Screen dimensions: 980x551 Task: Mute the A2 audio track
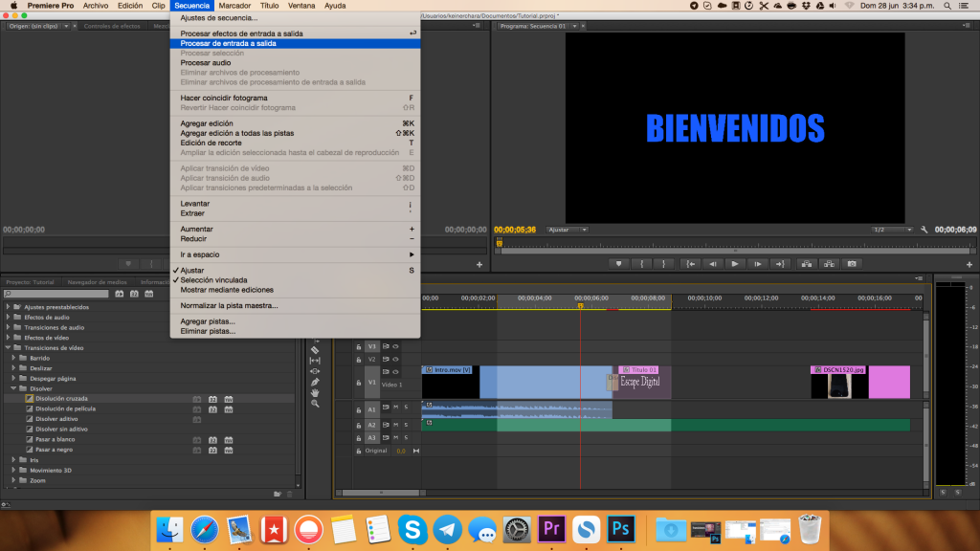coord(396,425)
